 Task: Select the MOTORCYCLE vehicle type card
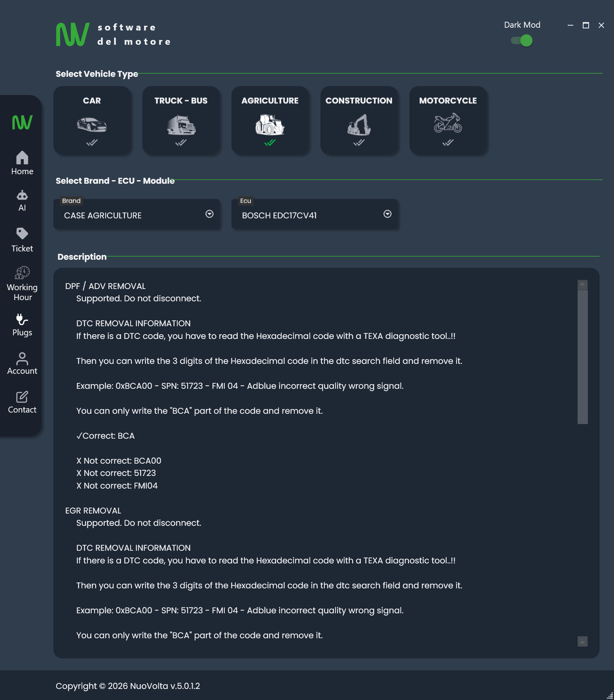pos(448,120)
